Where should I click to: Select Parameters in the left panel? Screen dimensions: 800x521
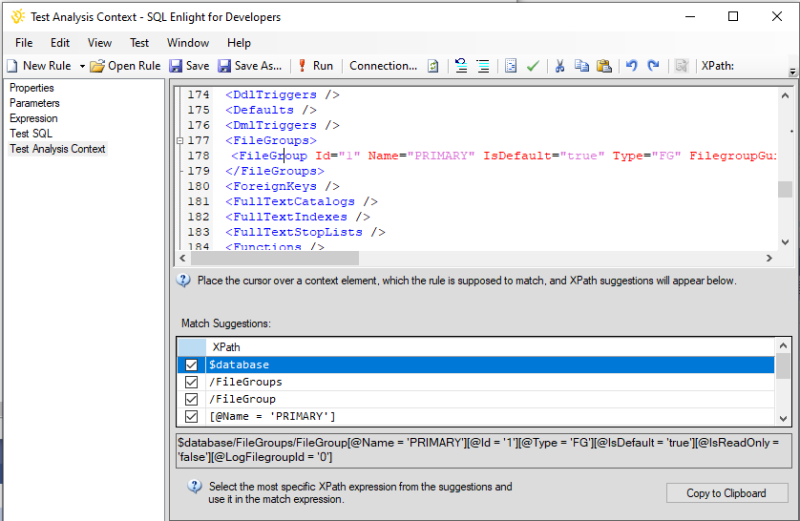point(35,103)
